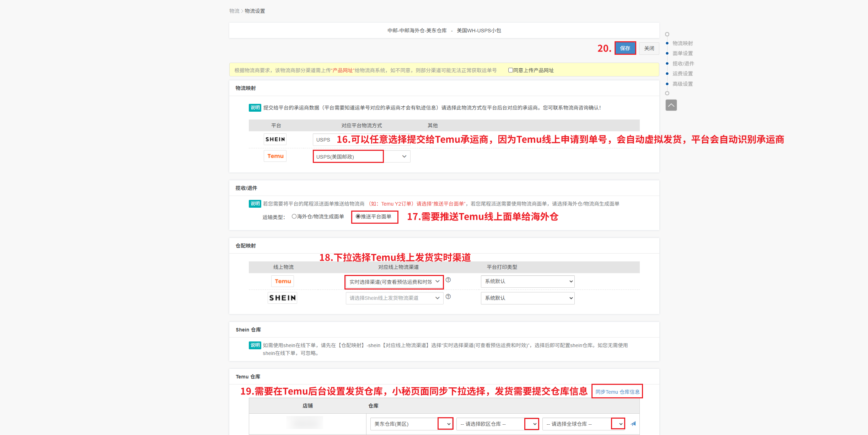Click the paper plane icon beside warehouse dropdowns
868x435 pixels.
[633, 424]
